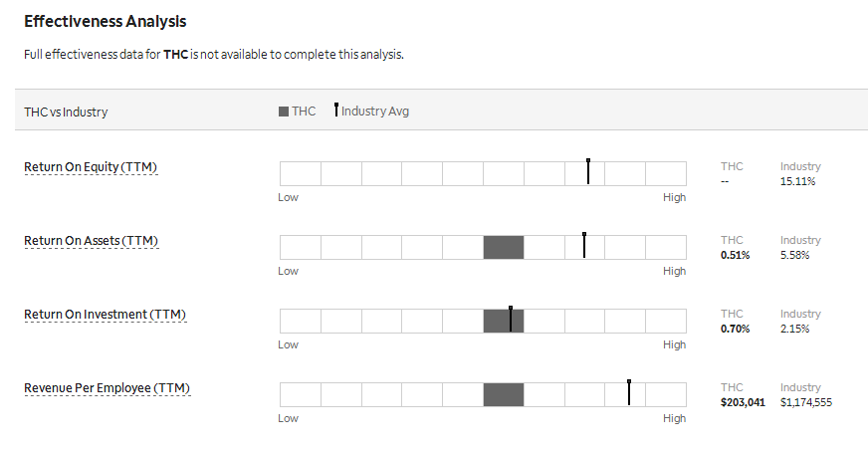
Task: Select THC 0.70% Return On Investment value
Action: point(736,329)
